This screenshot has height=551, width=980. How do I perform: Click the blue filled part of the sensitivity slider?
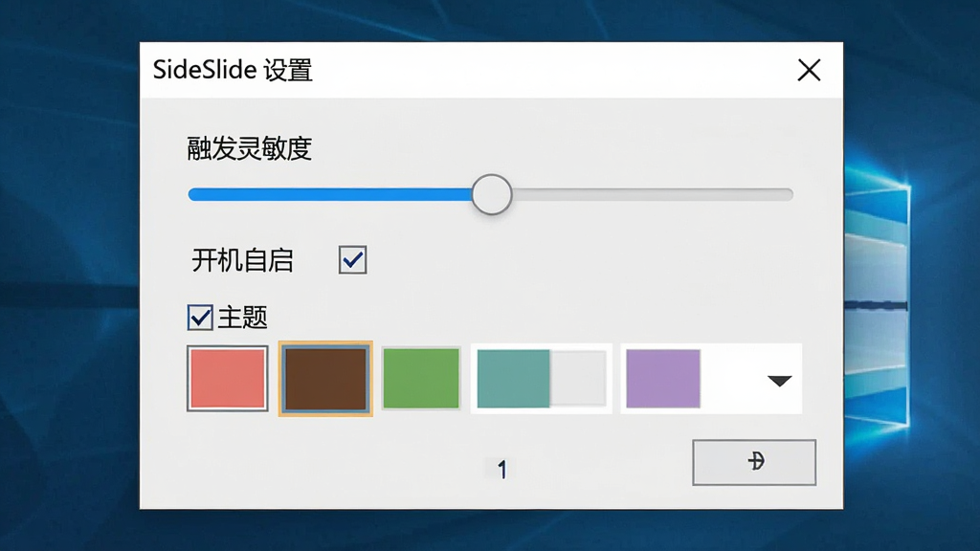click(x=330, y=194)
